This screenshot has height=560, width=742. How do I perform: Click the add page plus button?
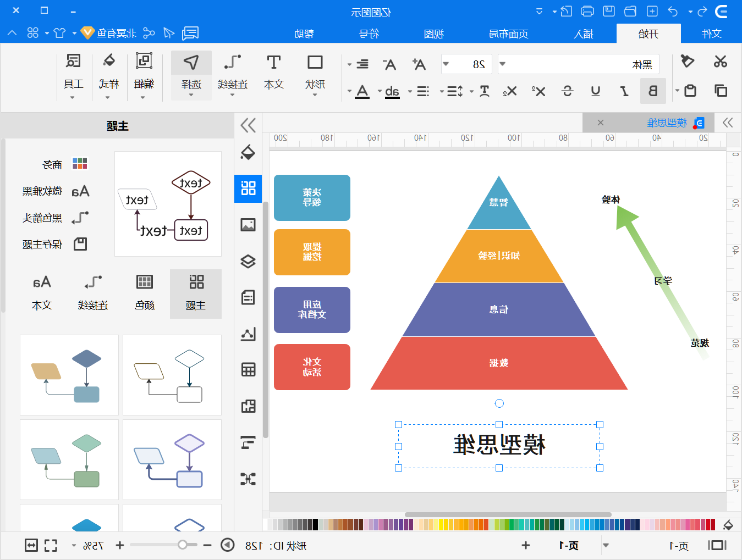tap(526, 545)
